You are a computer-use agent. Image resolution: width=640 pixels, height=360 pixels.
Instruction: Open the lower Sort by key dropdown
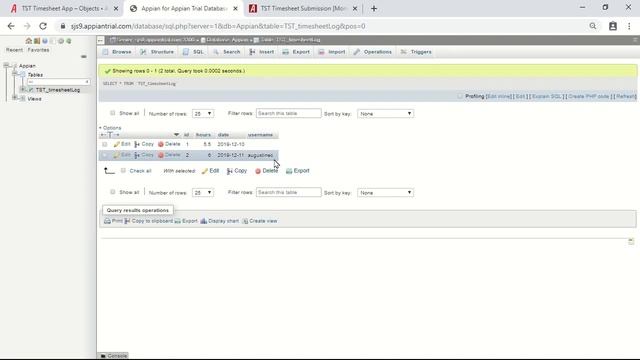[385, 193]
